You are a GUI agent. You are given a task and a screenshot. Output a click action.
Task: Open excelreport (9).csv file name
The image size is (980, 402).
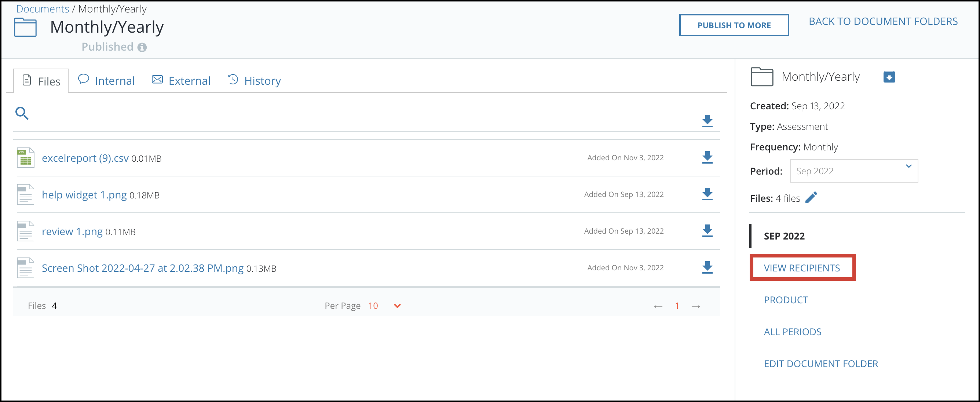click(x=85, y=158)
